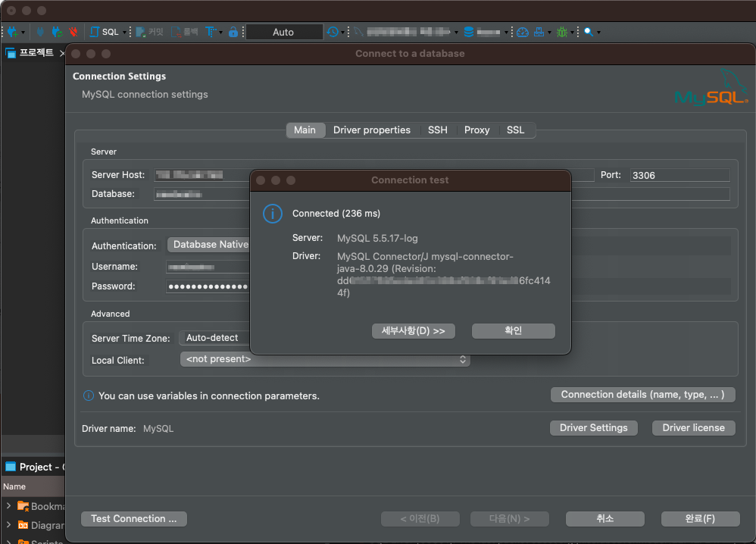Click the transaction log clock icon
756x544 pixels.
(333, 32)
